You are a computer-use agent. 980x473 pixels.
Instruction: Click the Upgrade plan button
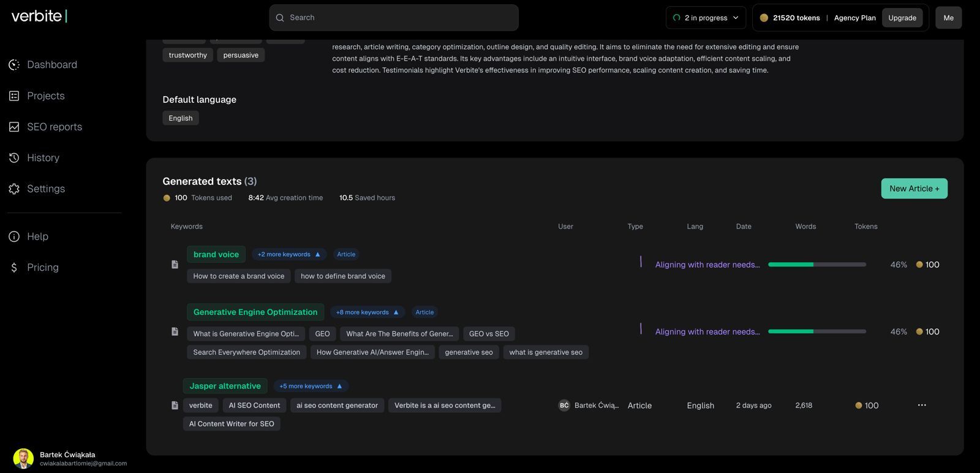coord(902,18)
